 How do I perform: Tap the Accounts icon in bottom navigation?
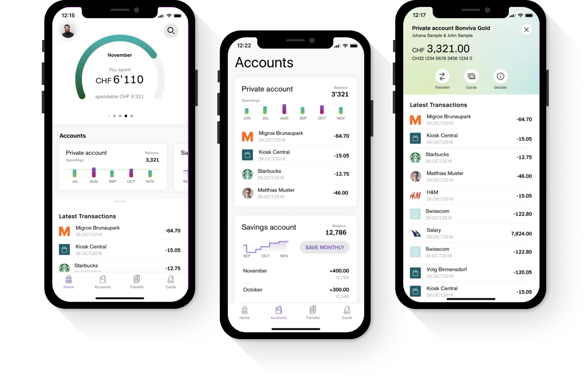pos(103,282)
